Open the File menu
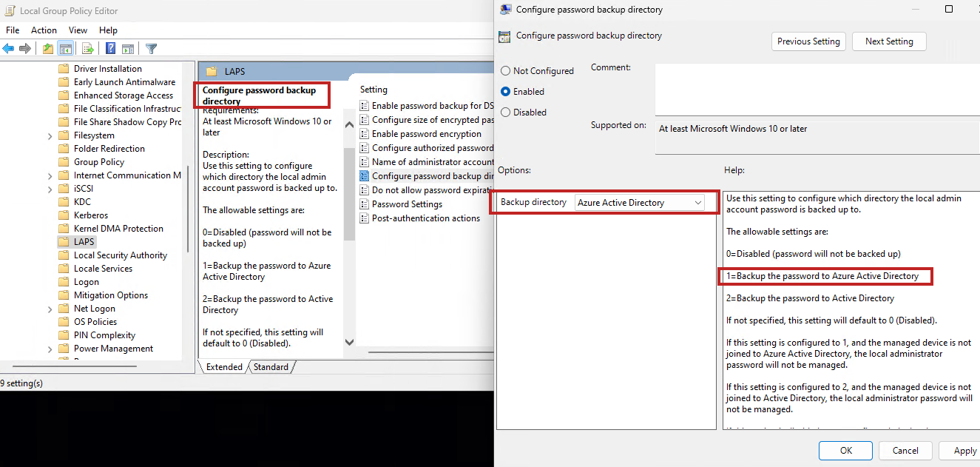 click(13, 30)
